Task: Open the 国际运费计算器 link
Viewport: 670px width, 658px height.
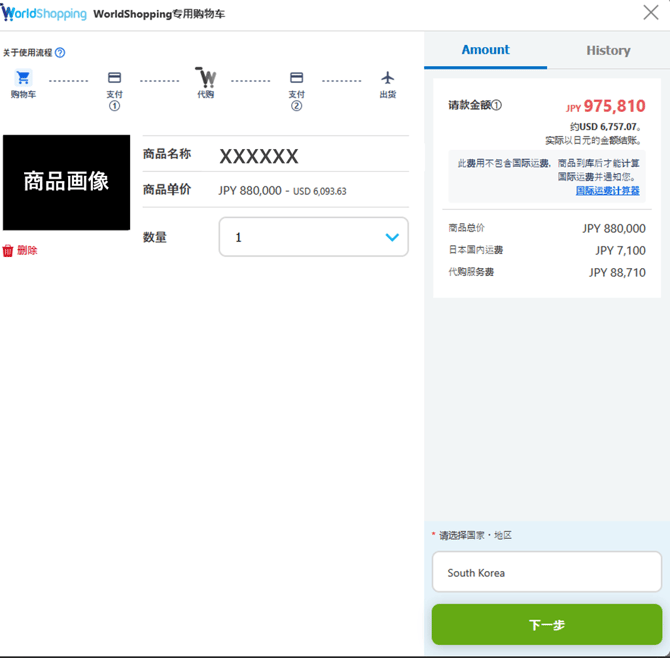Action: click(607, 190)
